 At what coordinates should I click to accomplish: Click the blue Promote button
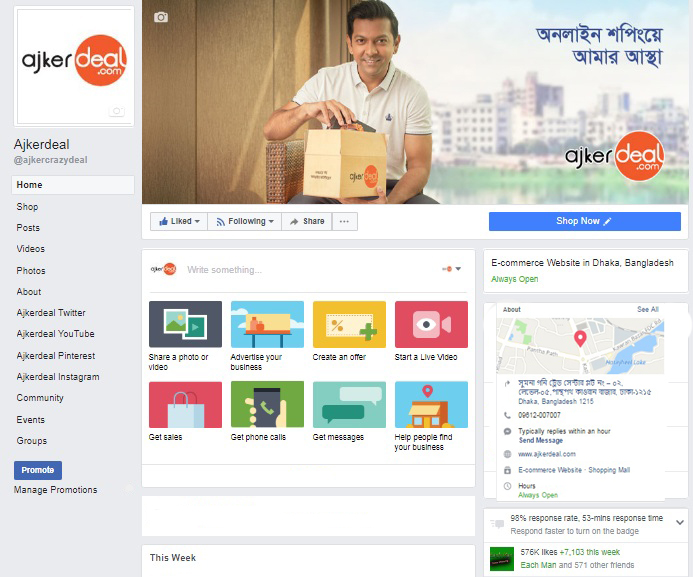[x=38, y=470]
